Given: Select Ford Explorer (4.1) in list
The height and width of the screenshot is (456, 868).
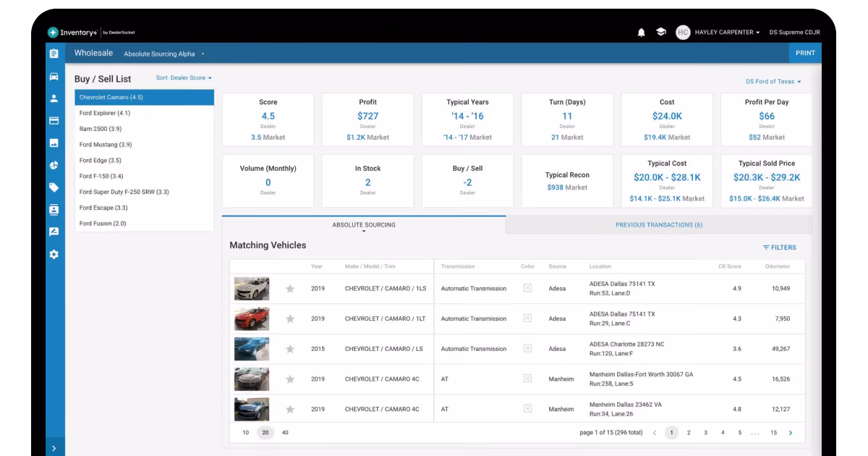Looking at the screenshot, I should tap(145, 113).
